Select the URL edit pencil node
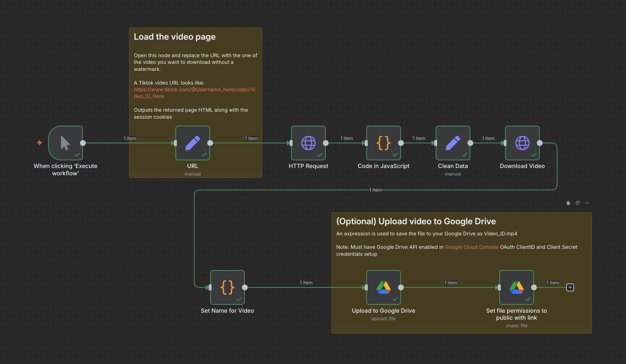The image size is (626, 364). [x=193, y=143]
